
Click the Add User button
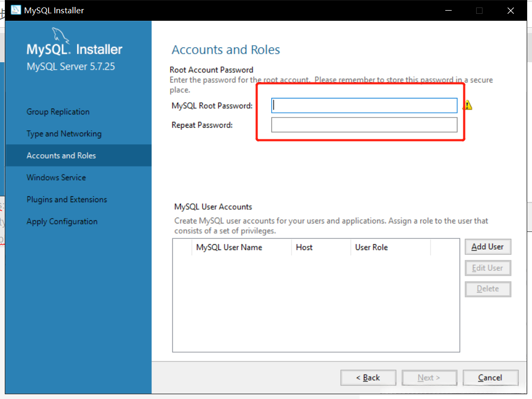[487, 247]
